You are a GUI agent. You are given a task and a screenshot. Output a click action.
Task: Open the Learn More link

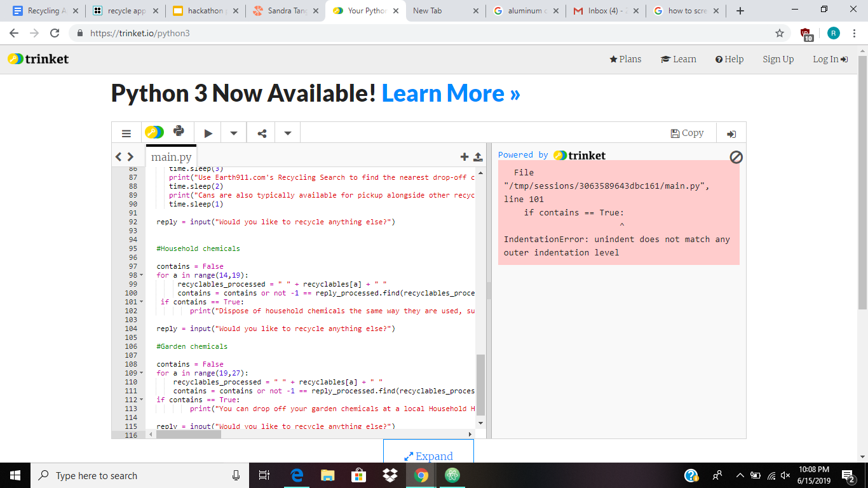tap(451, 93)
